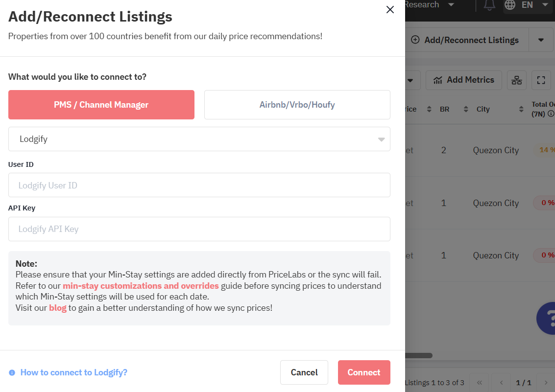This screenshot has width=555, height=392.
Task: Open arrow next to Add/Reconnect Listings button
Action: [541, 40]
